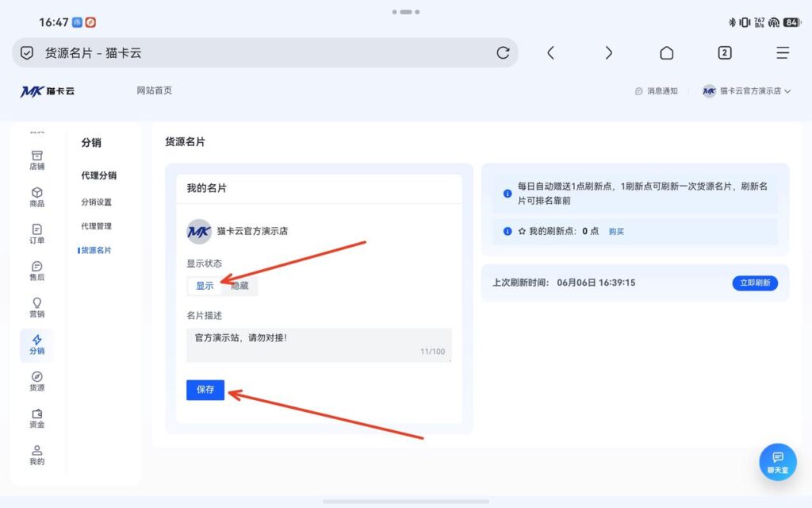
Task: Click the 立即刷新 button
Action: pos(755,283)
